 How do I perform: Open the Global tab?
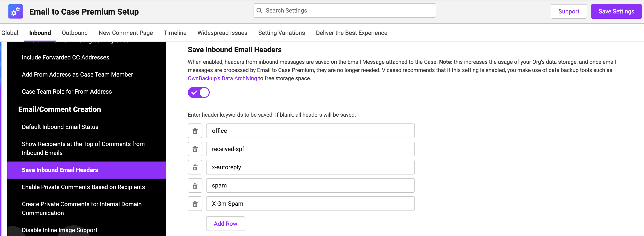coord(10,33)
